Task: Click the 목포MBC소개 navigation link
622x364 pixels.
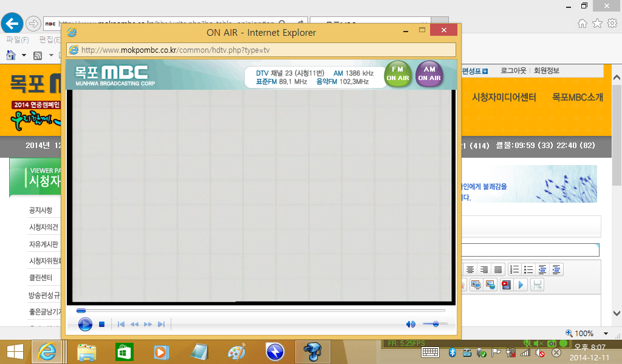Action: click(x=577, y=97)
